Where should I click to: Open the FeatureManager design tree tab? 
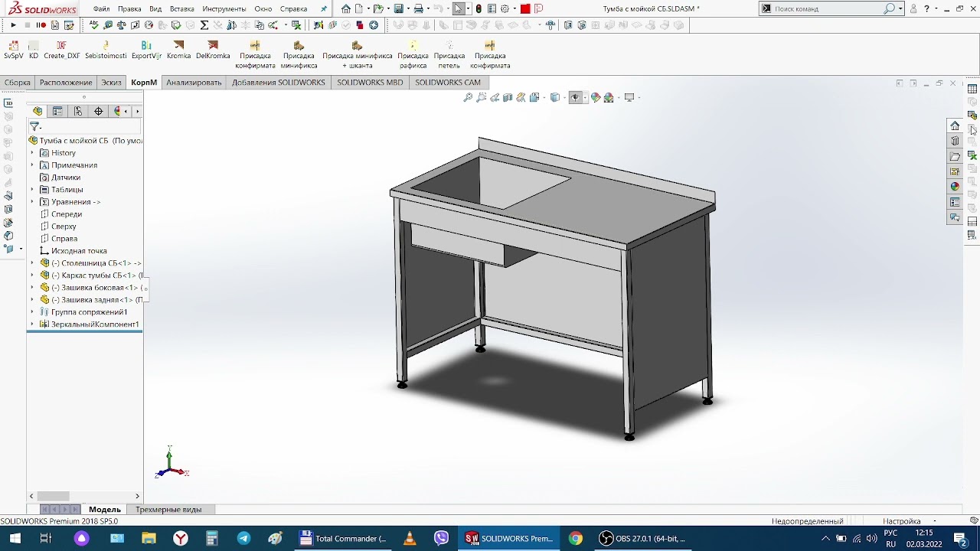(x=38, y=112)
